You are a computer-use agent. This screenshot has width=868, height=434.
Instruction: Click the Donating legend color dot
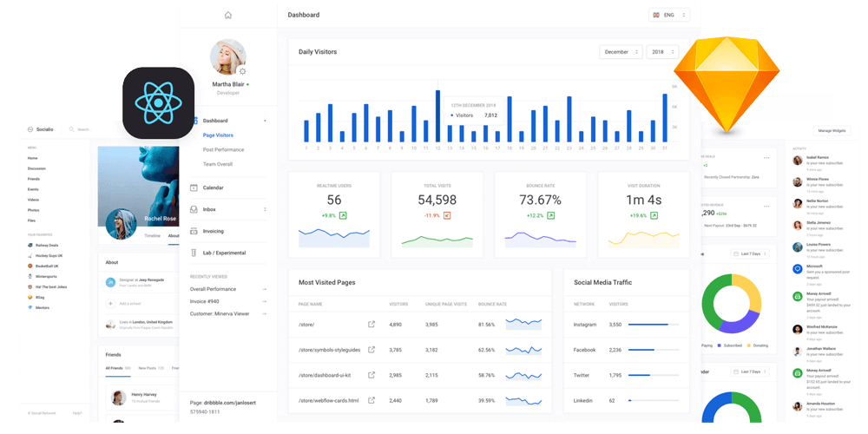[749, 345]
